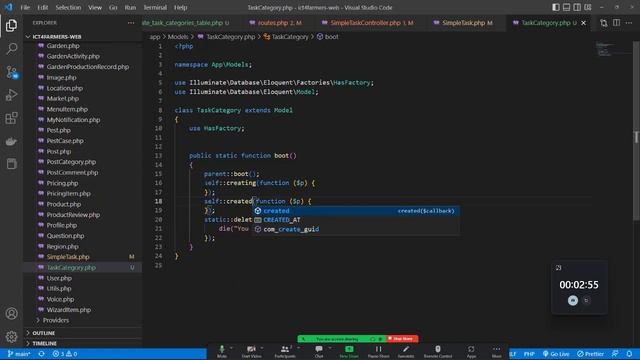Open the Extensions view
This screenshot has height=360, width=640.
coord(11,118)
